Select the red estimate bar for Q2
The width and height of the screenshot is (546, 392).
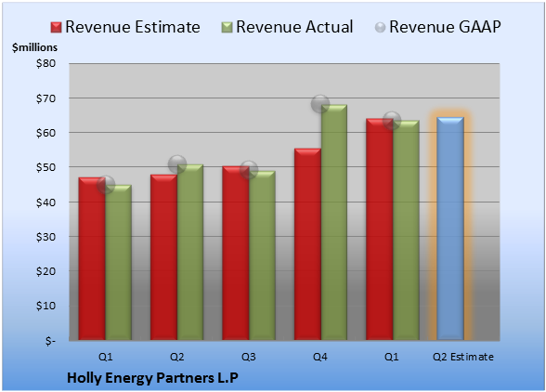coord(163,257)
